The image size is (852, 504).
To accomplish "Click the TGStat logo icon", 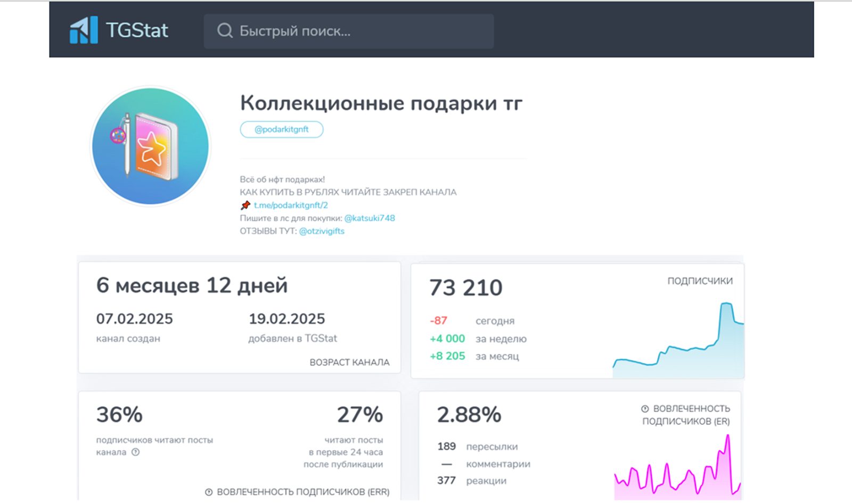I will coord(84,30).
